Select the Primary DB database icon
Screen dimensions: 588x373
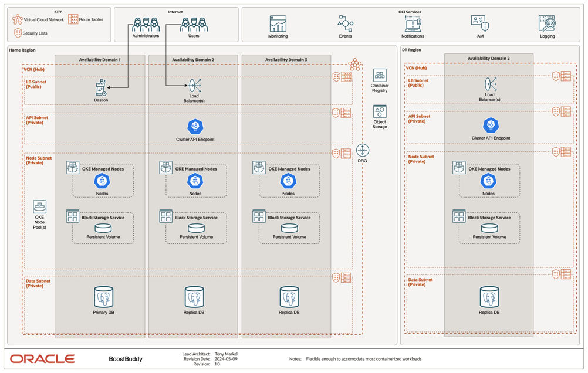click(x=103, y=297)
